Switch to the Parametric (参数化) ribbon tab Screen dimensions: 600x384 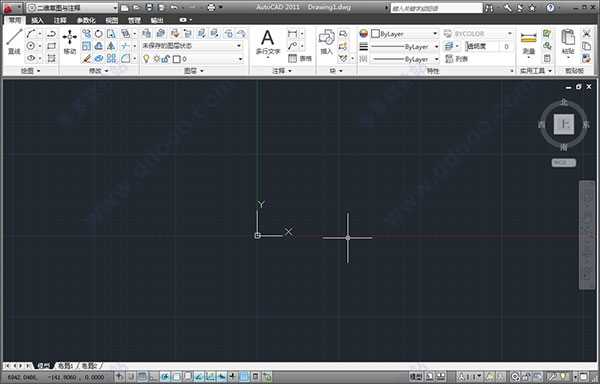[x=86, y=20]
